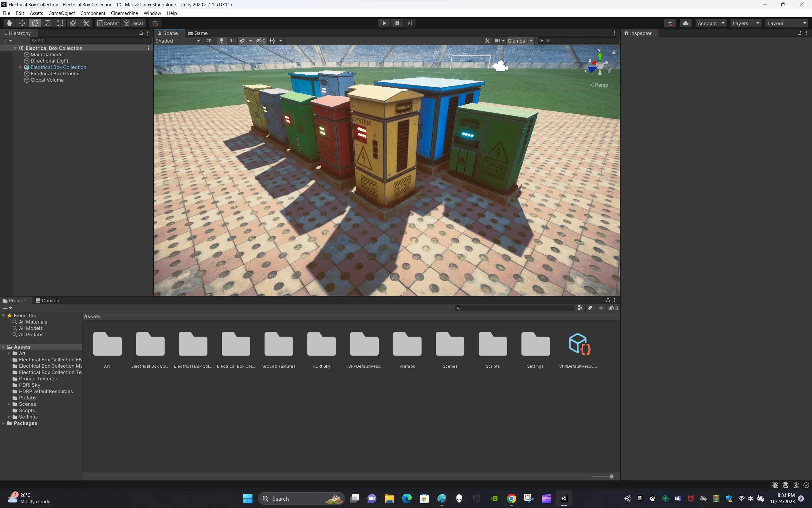812x508 pixels.
Task: Open the Shaded draw mode dropdown
Action: pyautogui.click(x=178, y=41)
